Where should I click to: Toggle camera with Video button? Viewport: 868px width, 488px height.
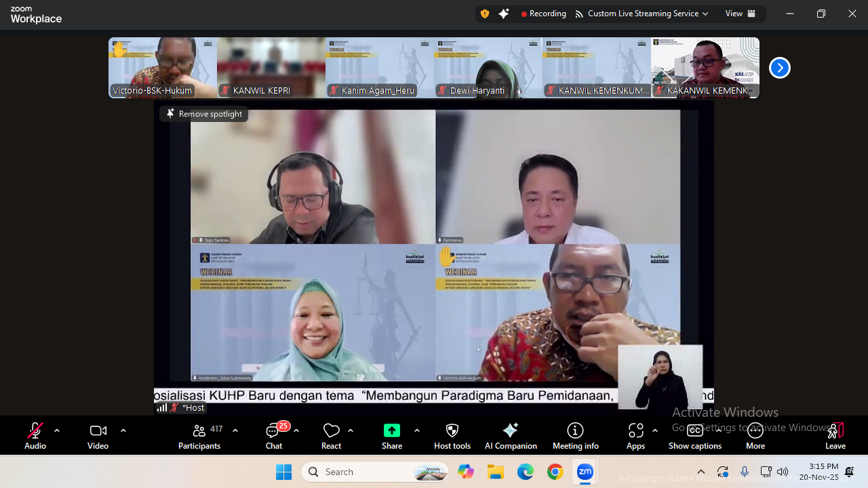point(98,431)
